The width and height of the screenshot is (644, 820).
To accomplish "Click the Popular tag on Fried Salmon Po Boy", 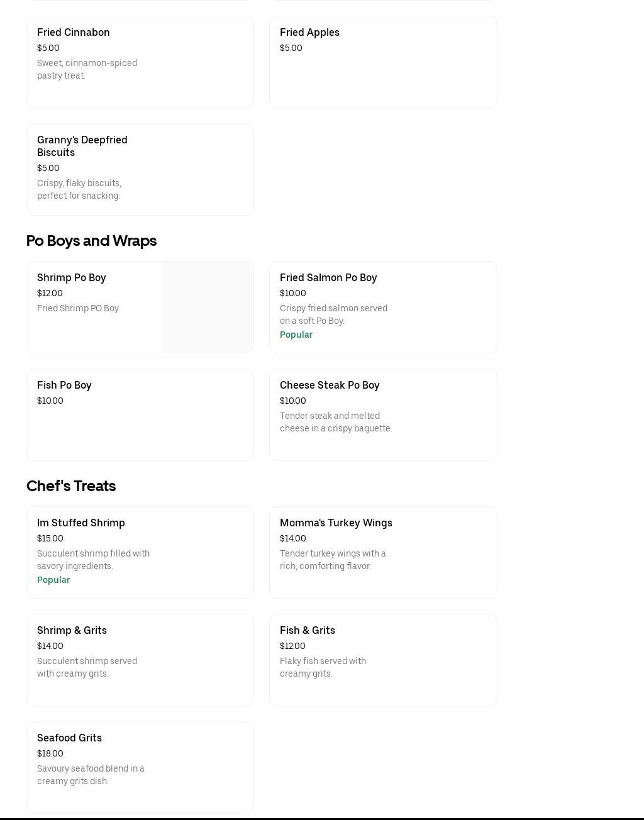I will pyautogui.click(x=296, y=335).
